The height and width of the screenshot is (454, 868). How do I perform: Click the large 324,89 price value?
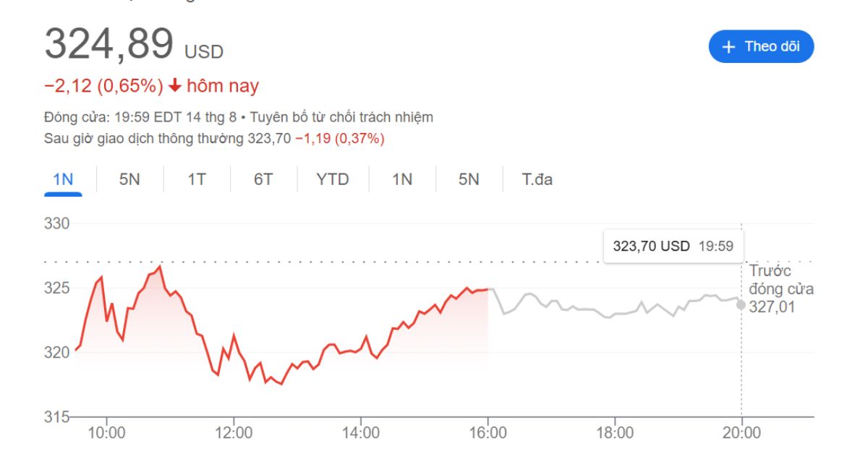[109, 43]
